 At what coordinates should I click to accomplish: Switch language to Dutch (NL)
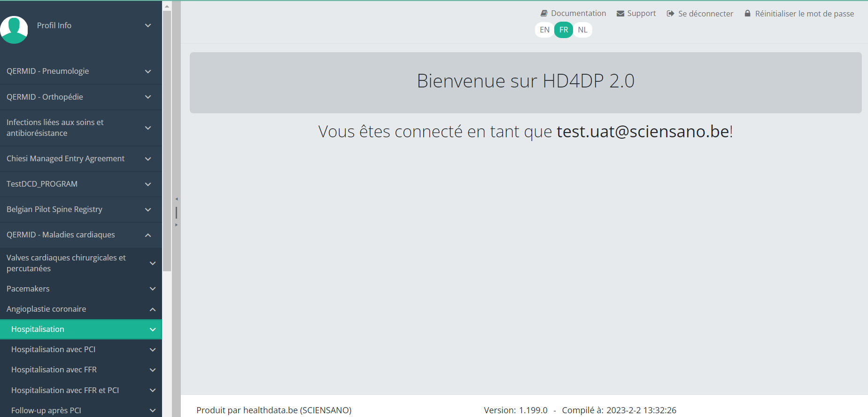click(582, 30)
